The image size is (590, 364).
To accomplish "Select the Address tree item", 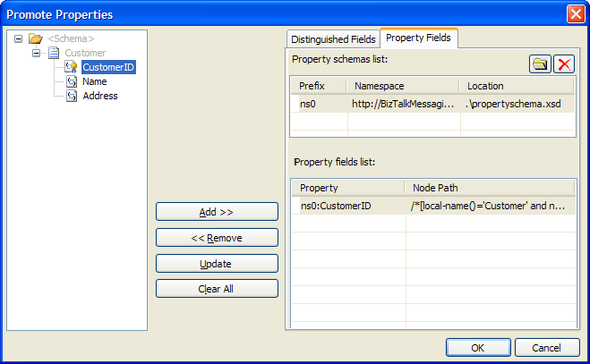I will (x=100, y=96).
